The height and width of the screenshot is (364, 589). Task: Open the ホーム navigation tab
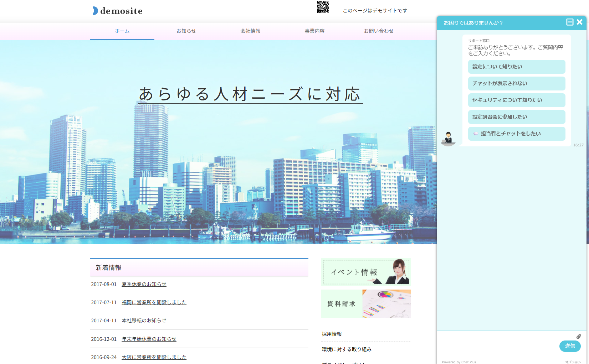pos(122,31)
